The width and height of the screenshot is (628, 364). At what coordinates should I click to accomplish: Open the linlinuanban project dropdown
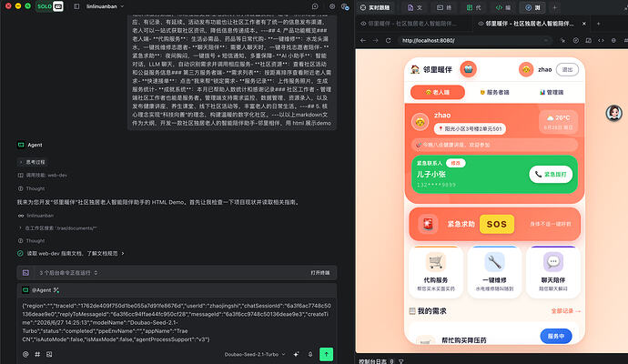tap(105, 6)
